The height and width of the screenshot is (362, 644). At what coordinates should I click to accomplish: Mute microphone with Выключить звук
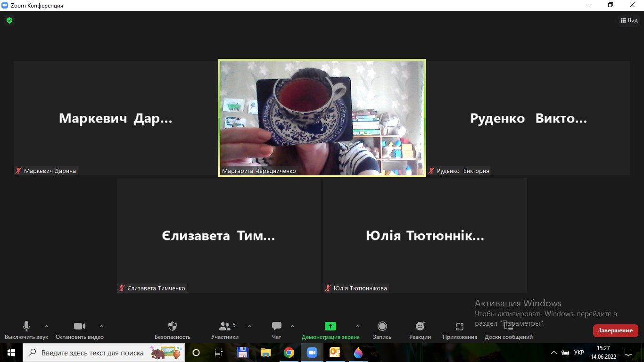(x=26, y=330)
